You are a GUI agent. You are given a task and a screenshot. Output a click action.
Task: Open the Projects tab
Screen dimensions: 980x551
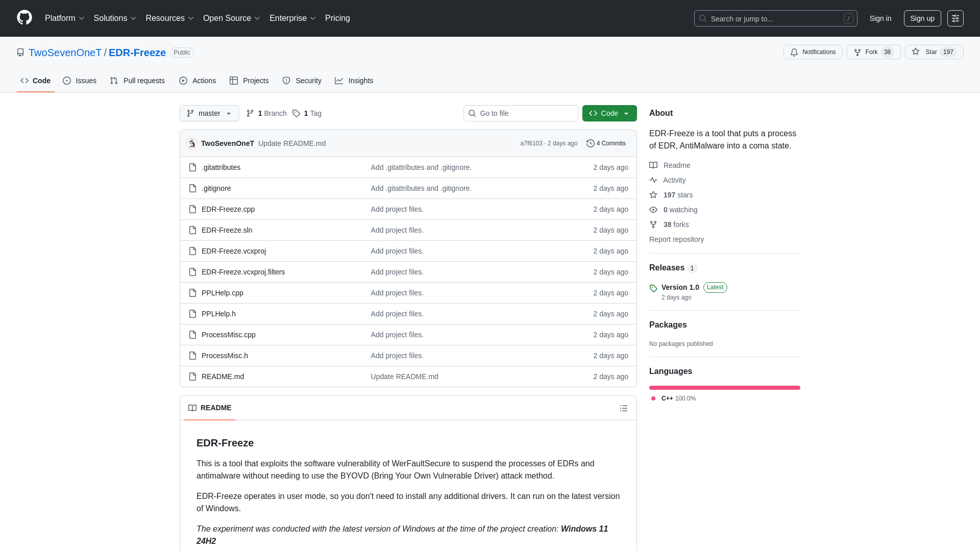pyautogui.click(x=249, y=81)
